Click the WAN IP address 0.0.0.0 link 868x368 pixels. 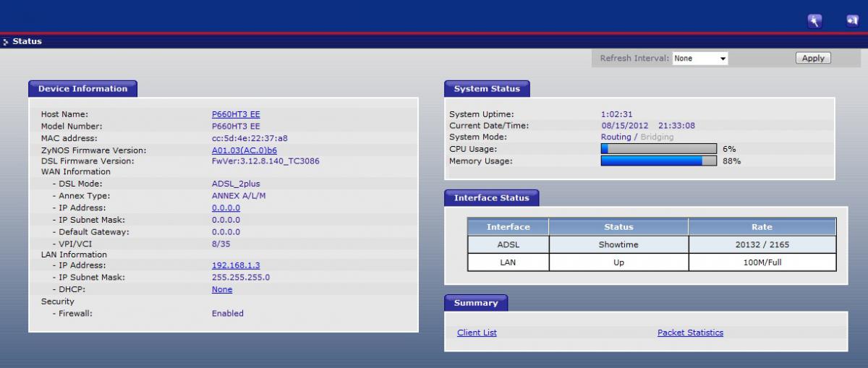coord(226,208)
